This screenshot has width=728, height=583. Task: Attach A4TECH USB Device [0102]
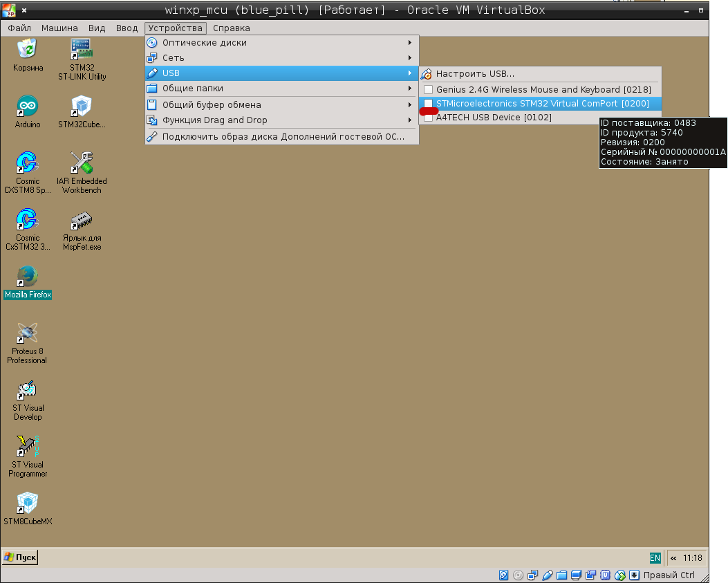(494, 118)
